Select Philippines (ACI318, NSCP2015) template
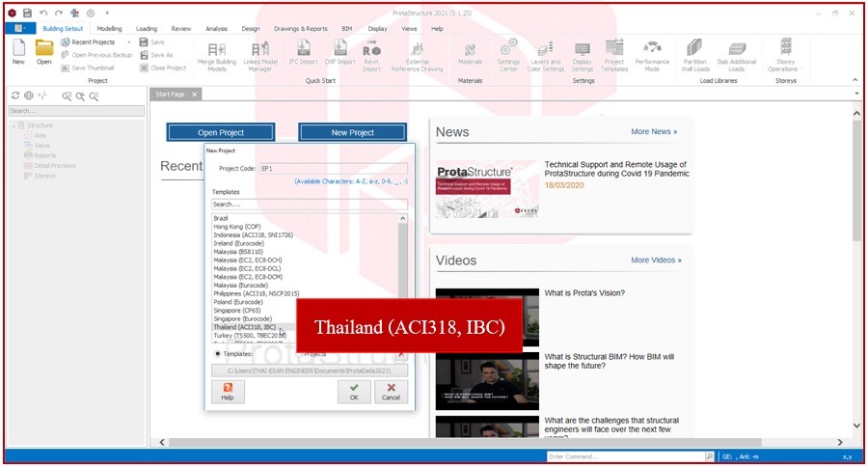The height and width of the screenshot is (467, 868). [x=257, y=293]
